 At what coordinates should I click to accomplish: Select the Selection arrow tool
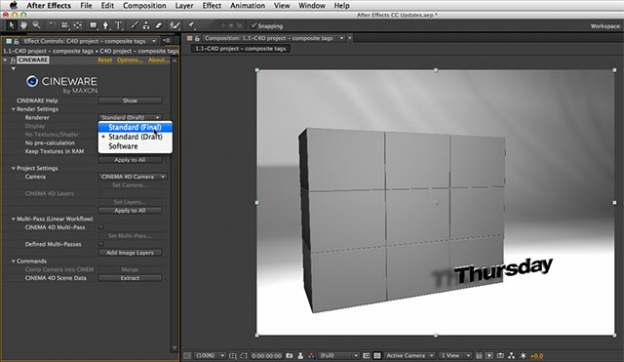coord(11,25)
